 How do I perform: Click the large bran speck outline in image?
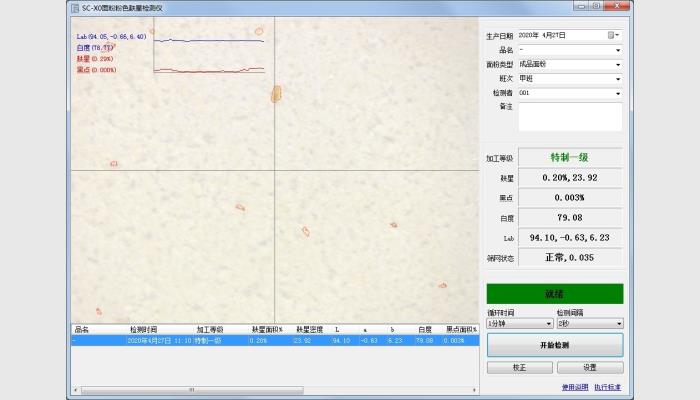coord(277,94)
